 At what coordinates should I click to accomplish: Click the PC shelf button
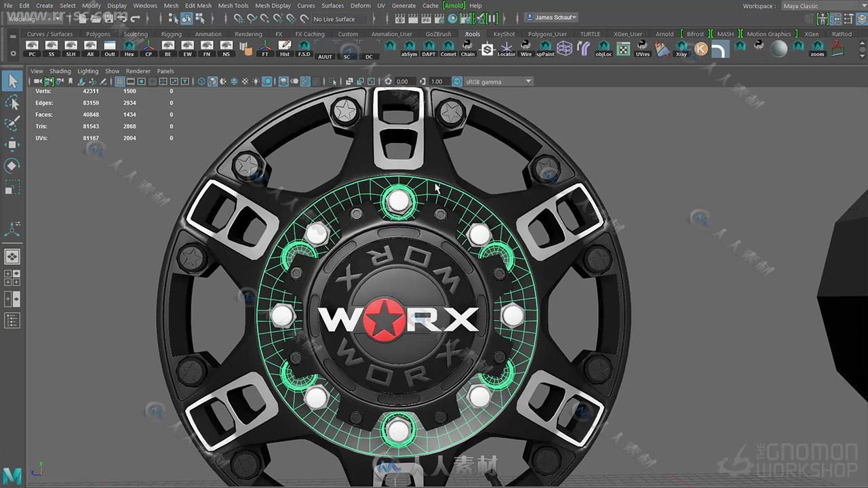[32, 48]
